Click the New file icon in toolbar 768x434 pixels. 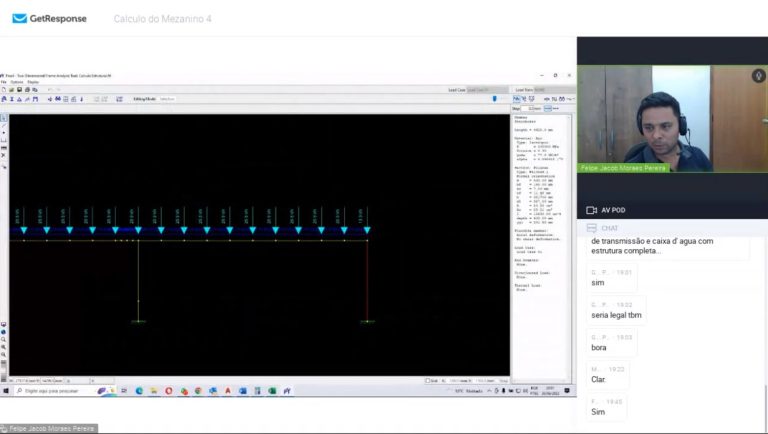(x=4, y=89)
